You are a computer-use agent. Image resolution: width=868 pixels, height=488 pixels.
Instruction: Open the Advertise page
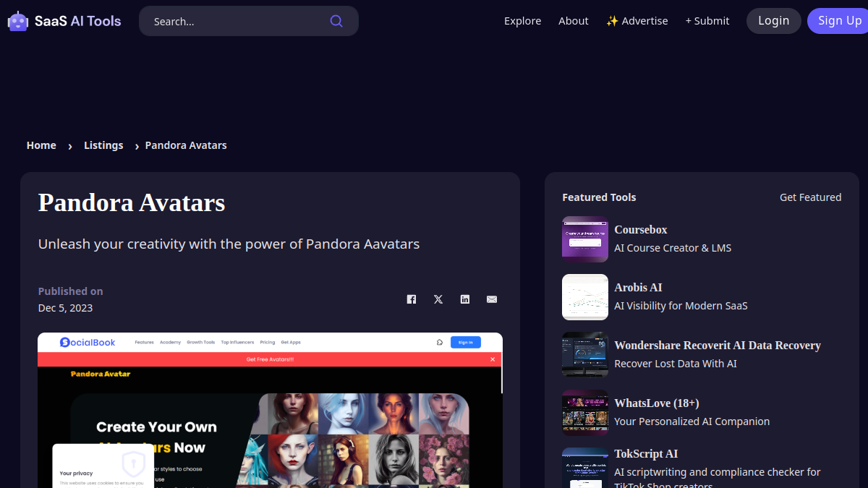tap(637, 21)
